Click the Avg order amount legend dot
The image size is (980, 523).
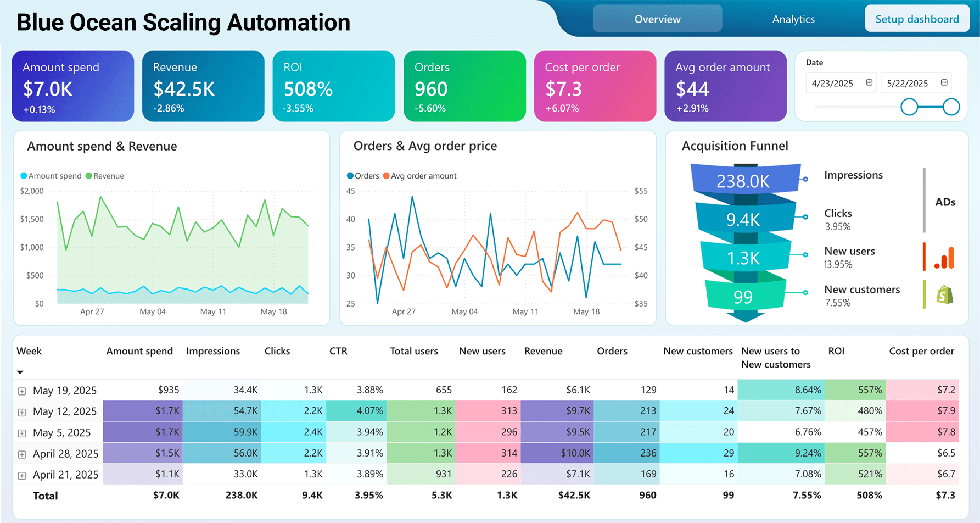coord(387,176)
